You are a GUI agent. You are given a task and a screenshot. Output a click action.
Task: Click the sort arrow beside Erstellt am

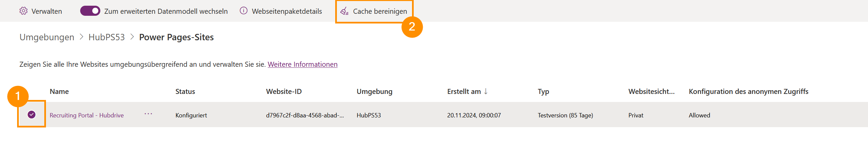486,91
